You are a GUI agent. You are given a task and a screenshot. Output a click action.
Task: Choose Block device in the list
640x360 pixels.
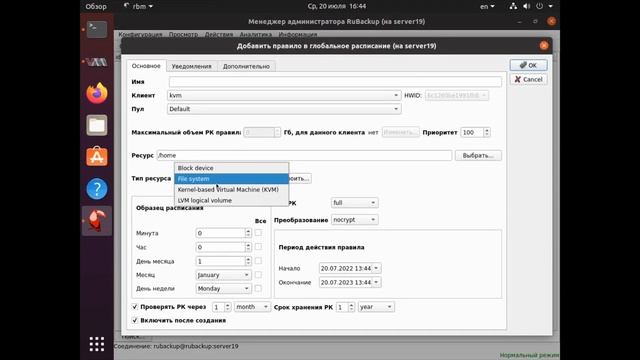coord(231,168)
